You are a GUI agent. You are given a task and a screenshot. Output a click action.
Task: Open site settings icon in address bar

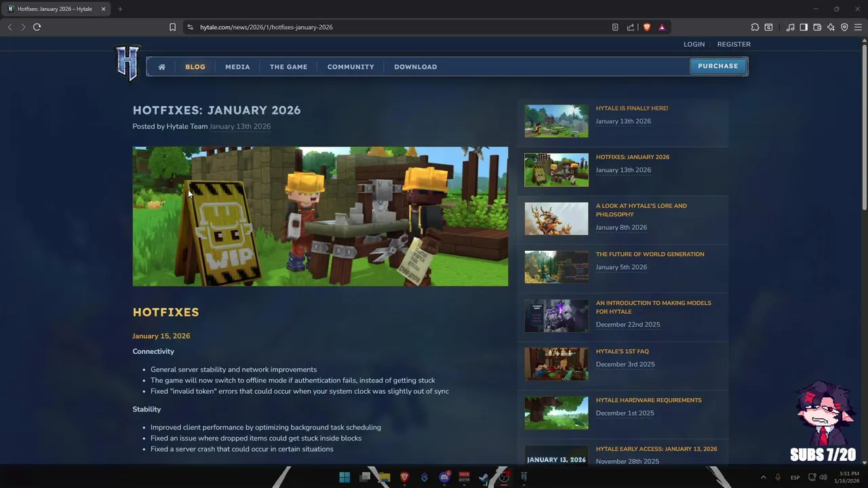point(191,27)
